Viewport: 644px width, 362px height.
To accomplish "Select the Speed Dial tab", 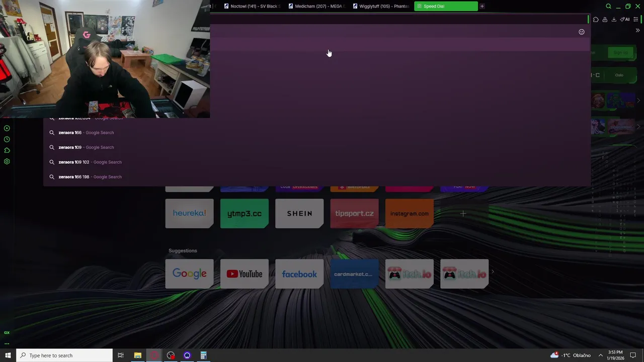I will click(446, 6).
